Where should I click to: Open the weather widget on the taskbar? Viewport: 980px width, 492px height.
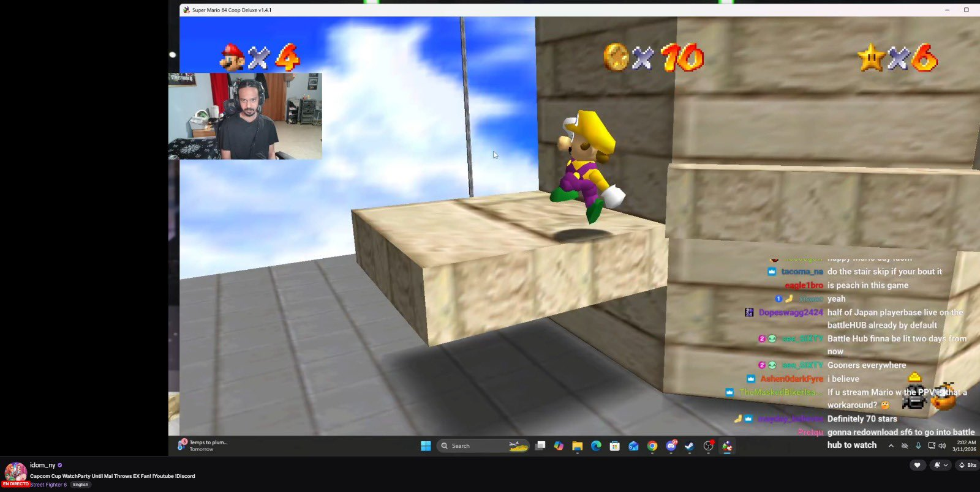click(203, 445)
